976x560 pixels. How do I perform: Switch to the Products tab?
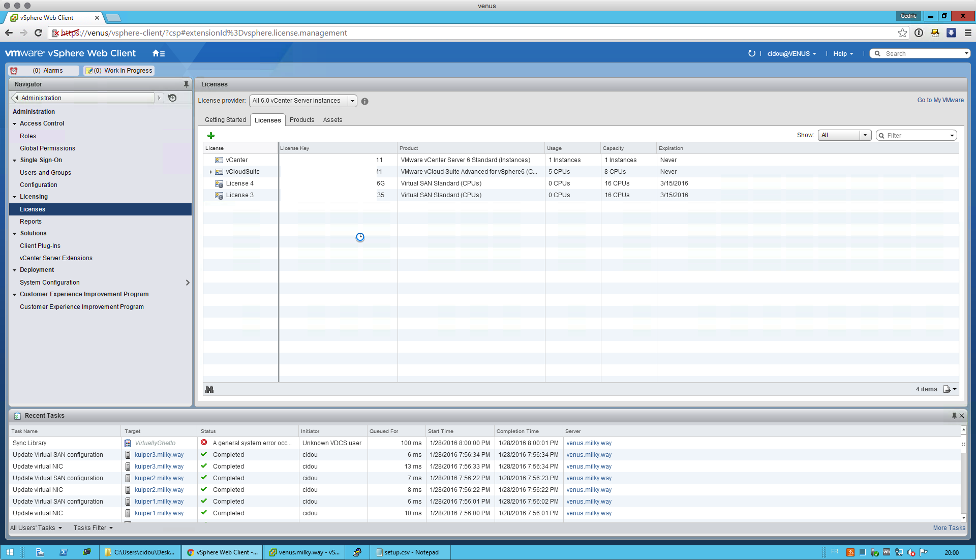pos(302,120)
